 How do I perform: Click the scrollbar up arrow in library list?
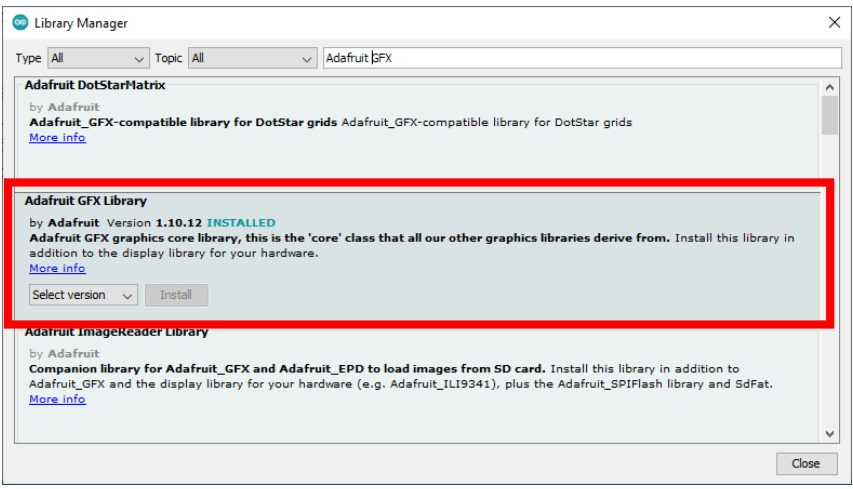pyautogui.click(x=829, y=86)
